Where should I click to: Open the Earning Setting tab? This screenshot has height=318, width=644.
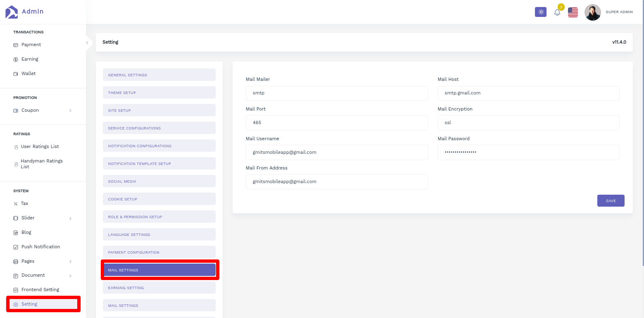coord(159,287)
